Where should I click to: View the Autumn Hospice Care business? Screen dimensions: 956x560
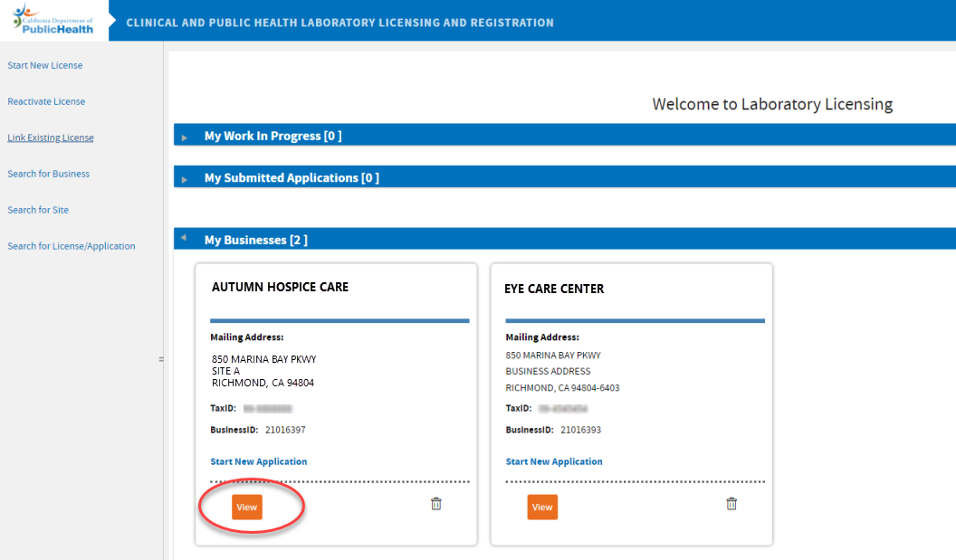(246, 508)
